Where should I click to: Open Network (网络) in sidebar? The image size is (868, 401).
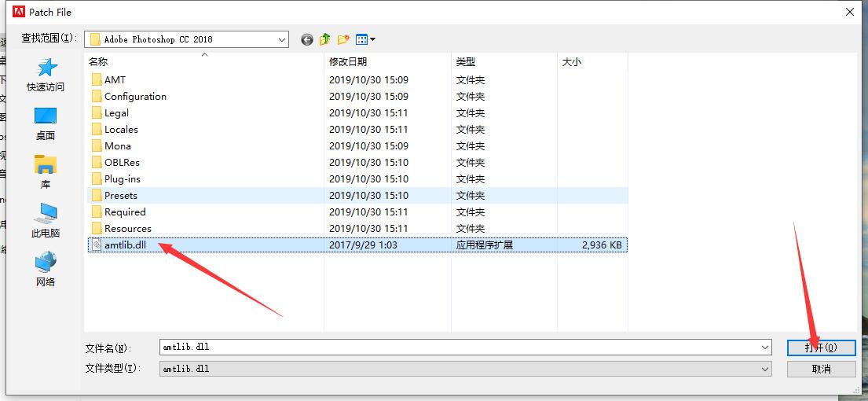(46, 269)
